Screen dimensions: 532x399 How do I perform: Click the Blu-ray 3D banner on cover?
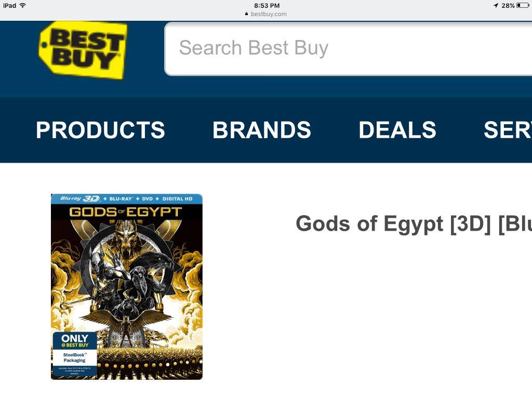[x=127, y=199]
